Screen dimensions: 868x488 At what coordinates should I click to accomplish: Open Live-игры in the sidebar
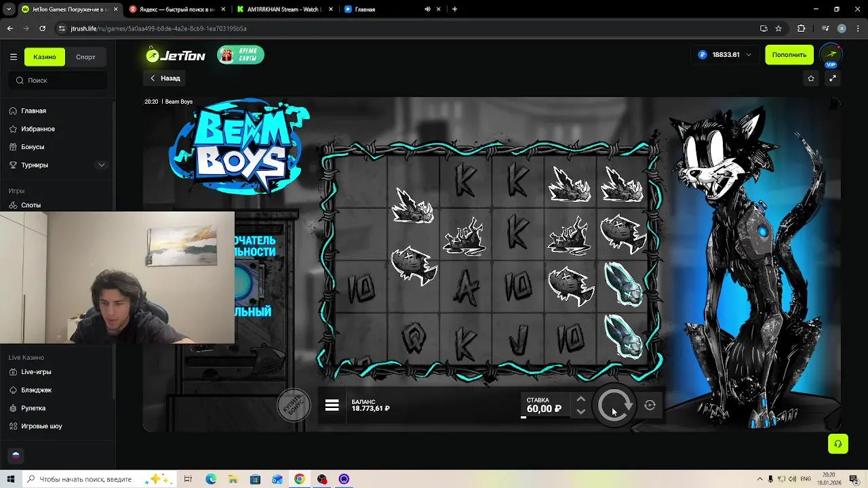coord(36,372)
